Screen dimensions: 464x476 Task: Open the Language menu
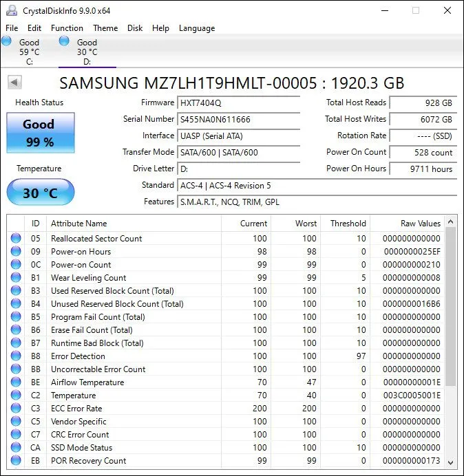click(197, 28)
